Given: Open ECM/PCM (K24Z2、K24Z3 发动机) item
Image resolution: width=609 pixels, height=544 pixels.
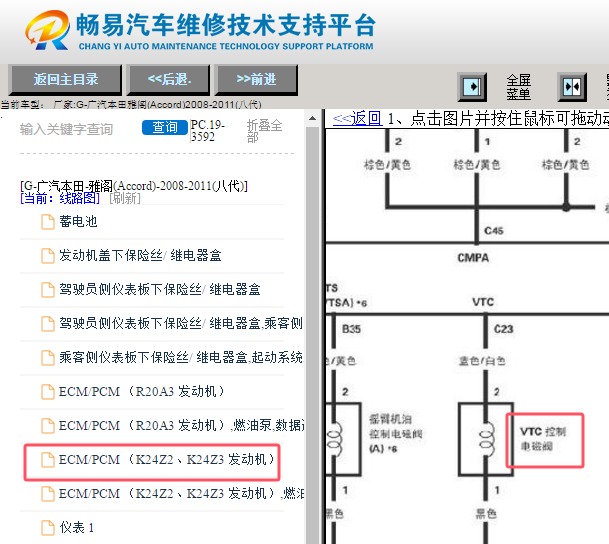Looking at the screenshot, I should (167, 459).
